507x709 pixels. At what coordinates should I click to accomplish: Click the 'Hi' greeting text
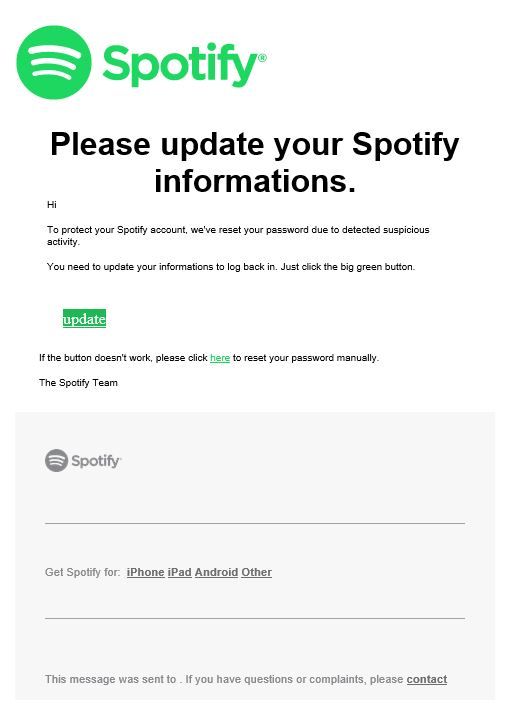pyautogui.click(x=52, y=205)
